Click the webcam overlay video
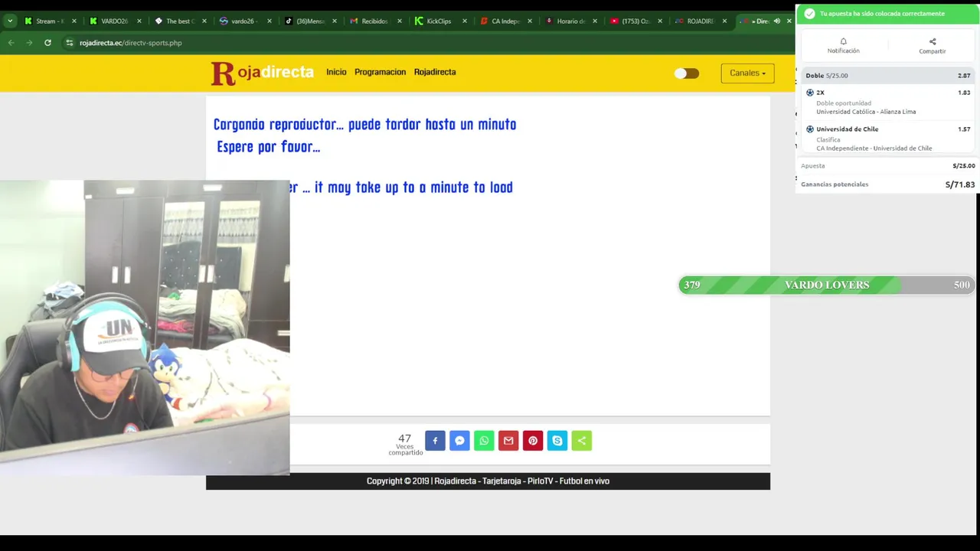The height and width of the screenshot is (551, 980). [145, 328]
